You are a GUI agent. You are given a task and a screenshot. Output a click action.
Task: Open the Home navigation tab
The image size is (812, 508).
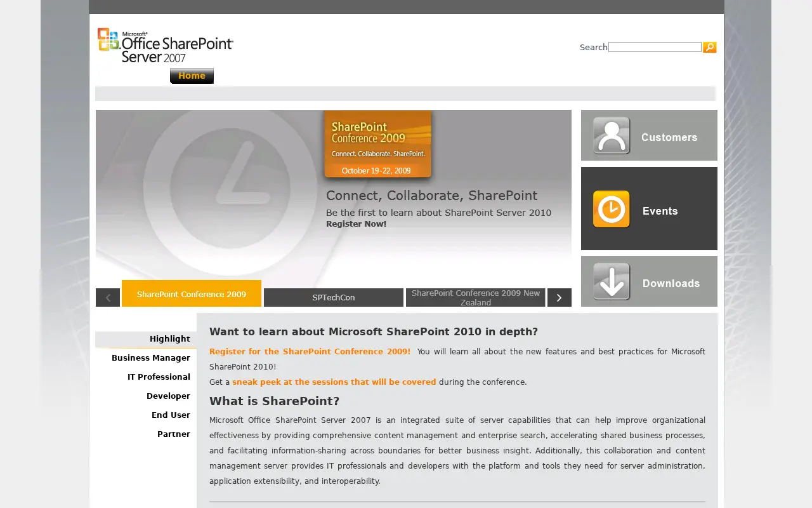coord(192,76)
